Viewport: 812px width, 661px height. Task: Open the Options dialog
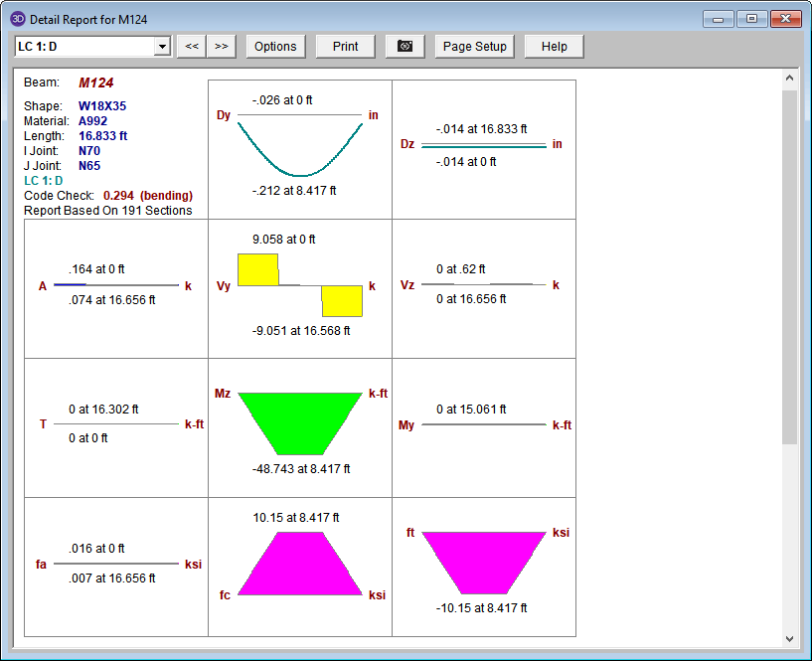[275, 47]
